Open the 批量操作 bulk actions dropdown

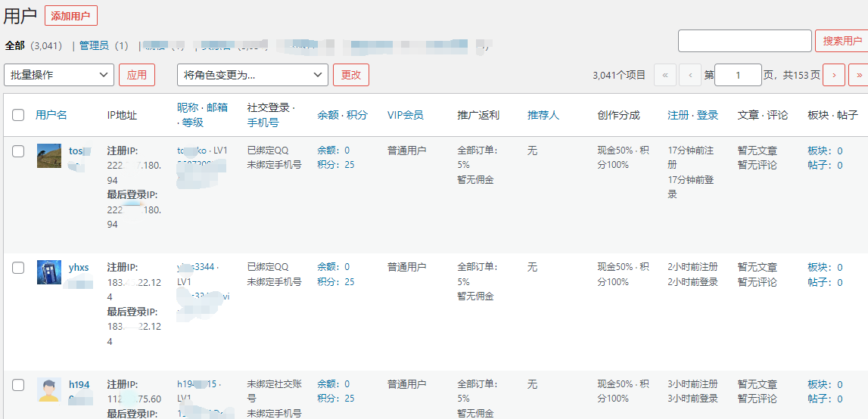click(59, 75)
